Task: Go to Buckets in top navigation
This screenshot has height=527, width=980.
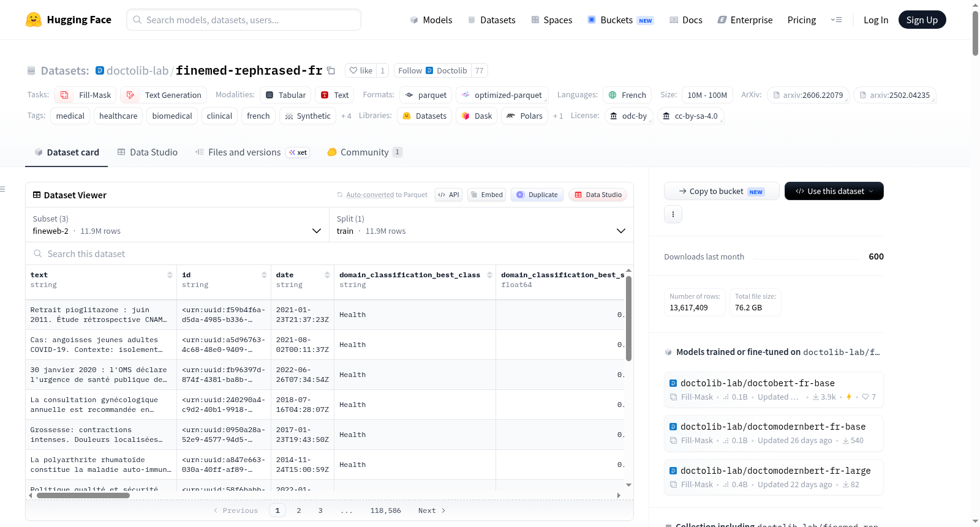Action: coord(620,20)
